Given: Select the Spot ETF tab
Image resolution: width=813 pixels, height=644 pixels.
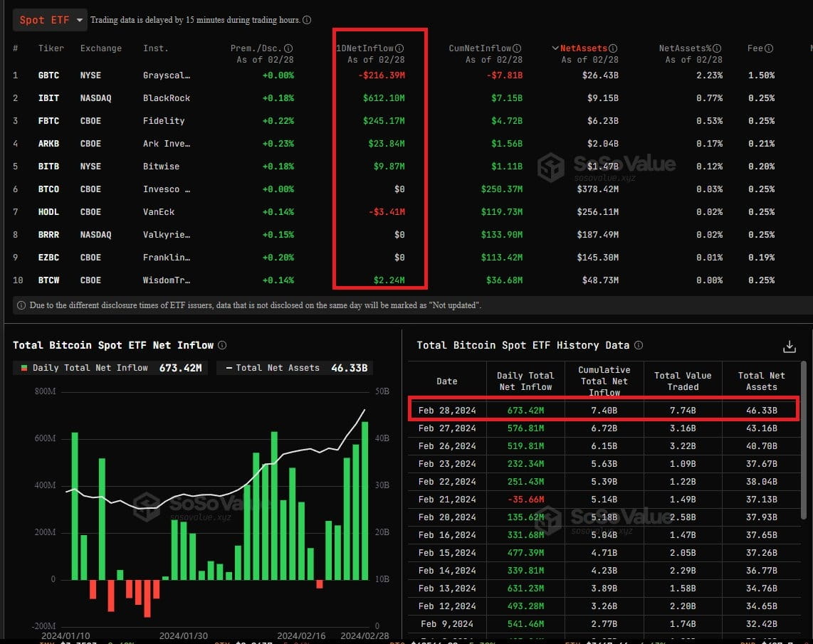Looking at the screenshot, I should coord(43,20).
